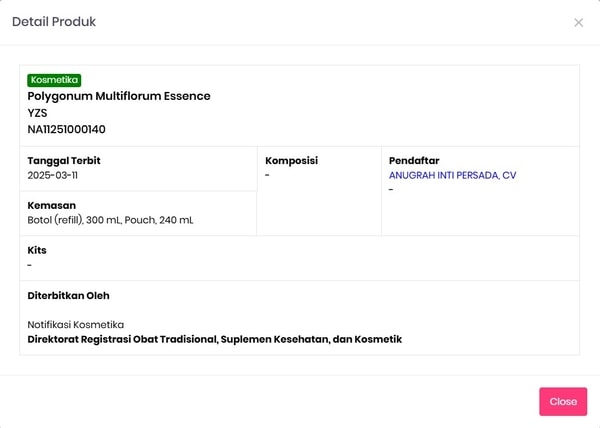Click the Detail Produk dialog title
The image size is (600, 428).
(x=54, y=22)
